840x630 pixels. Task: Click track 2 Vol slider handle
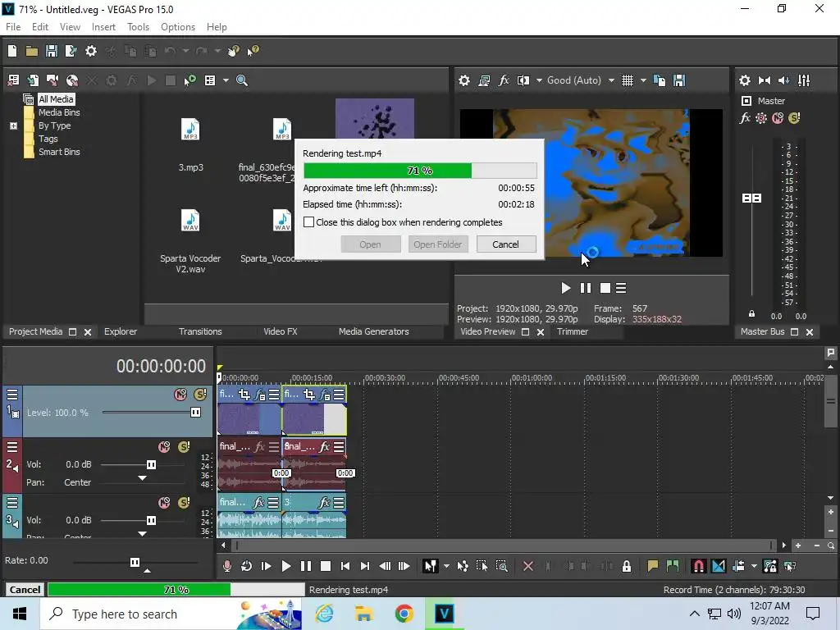tap(151, 464)
